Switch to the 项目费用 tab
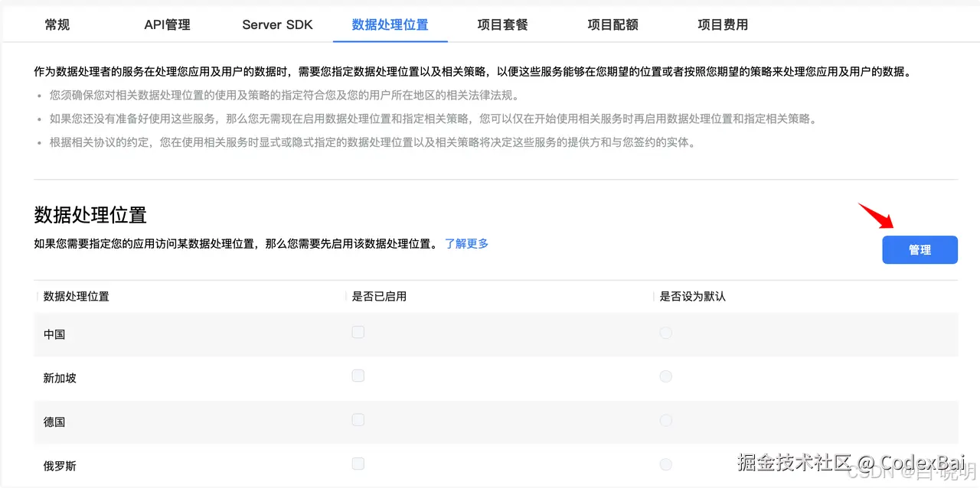This screenshot has height=488, width=980. pos(723,24)
